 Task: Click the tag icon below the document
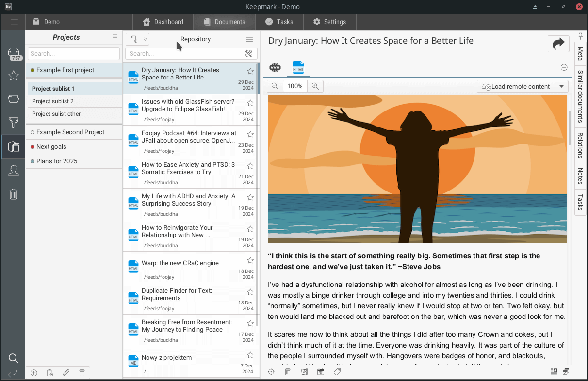[x=337, y=372]
